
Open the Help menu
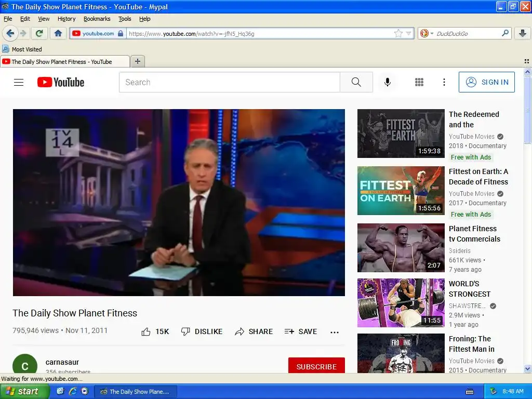click(x=145, y=19)
